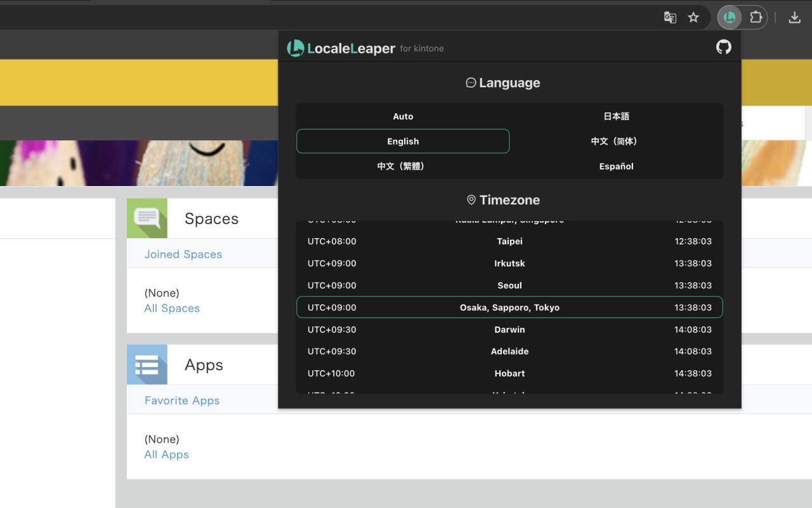Select 日本語 as the language
Viewport: 812px width, 508px height.
tap(617, 116)
